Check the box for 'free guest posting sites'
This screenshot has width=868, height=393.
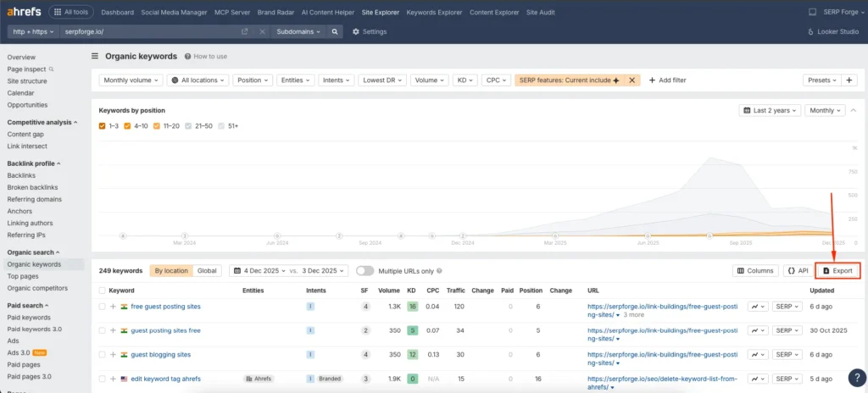click(x=103, y=306)
